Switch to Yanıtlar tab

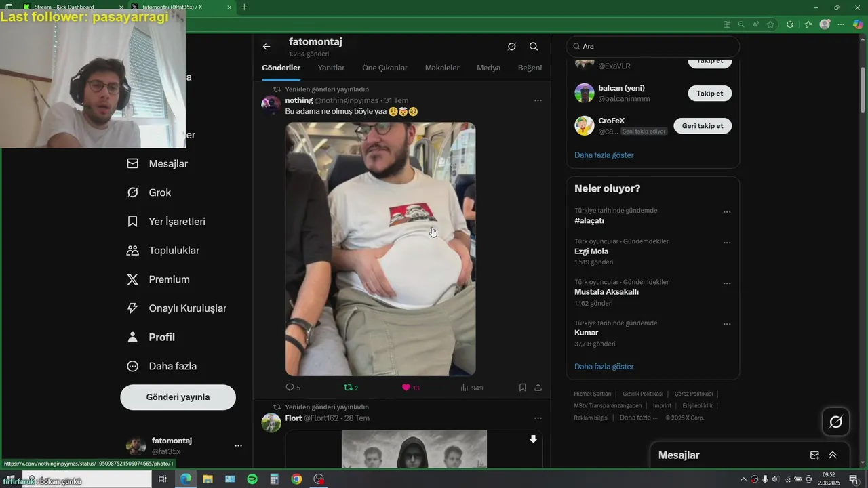click(331, 68)
